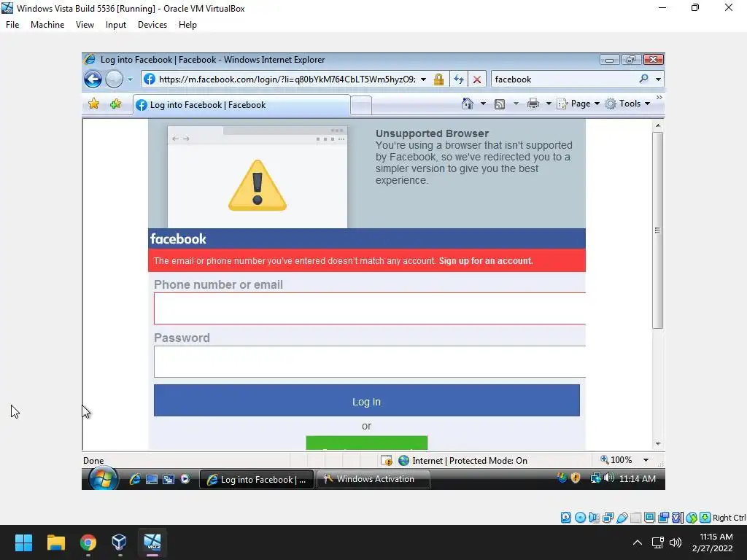The image size is (747, 560).
Task: Expand the Print dropdown arrow
Action: (x=549, y=104)
